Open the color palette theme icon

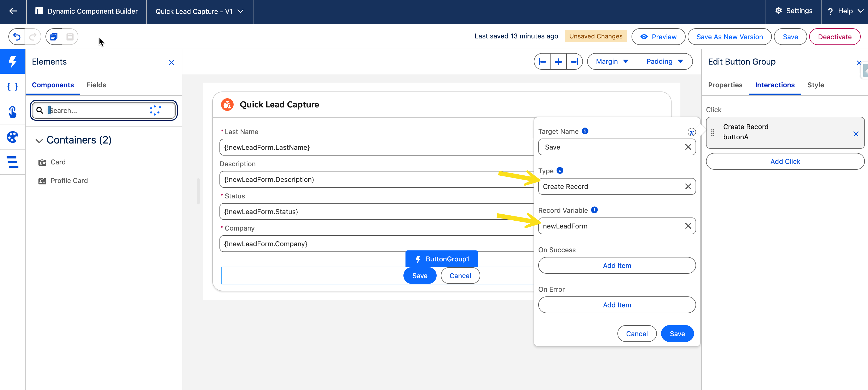tap(13, 137)
